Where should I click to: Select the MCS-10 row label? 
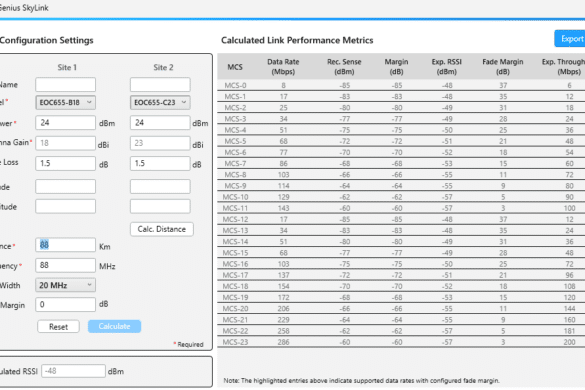click(235, 197)
